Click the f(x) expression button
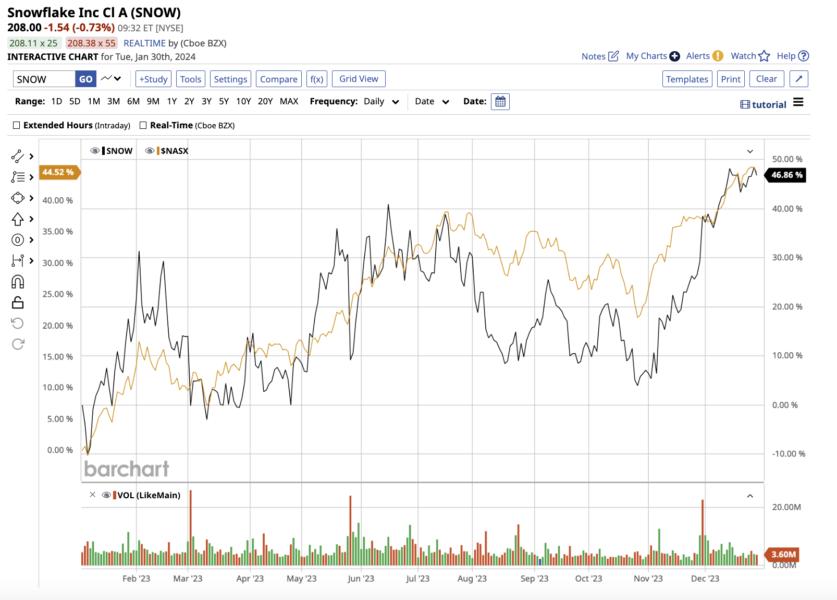The height and width of the screenshot is (600, 837). click(317, 79)
